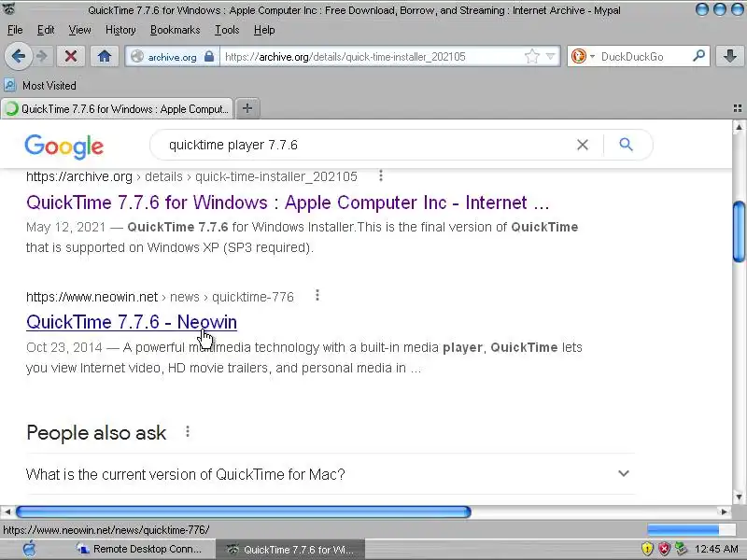Open the Most Visited bookmarks folder
This screenshot has width=747, height=560.
pos(40,86)
